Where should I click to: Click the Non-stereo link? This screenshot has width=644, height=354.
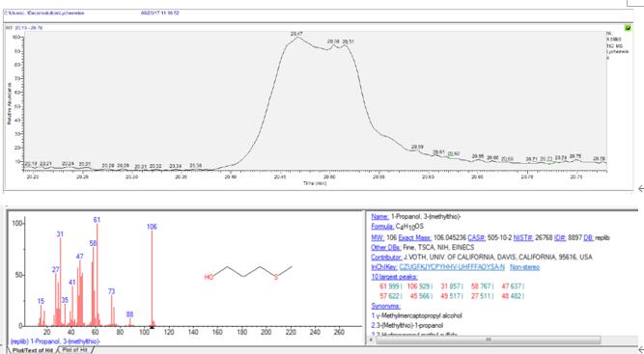(524, 267)
